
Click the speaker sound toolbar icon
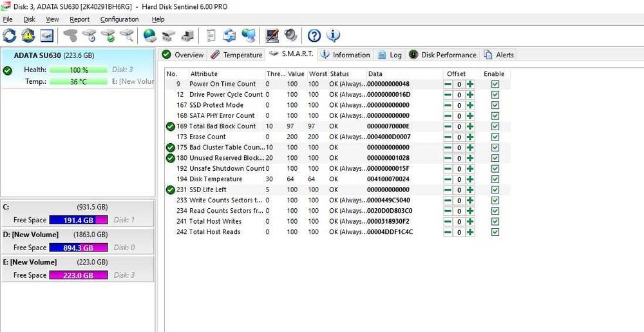pos(290,35)
